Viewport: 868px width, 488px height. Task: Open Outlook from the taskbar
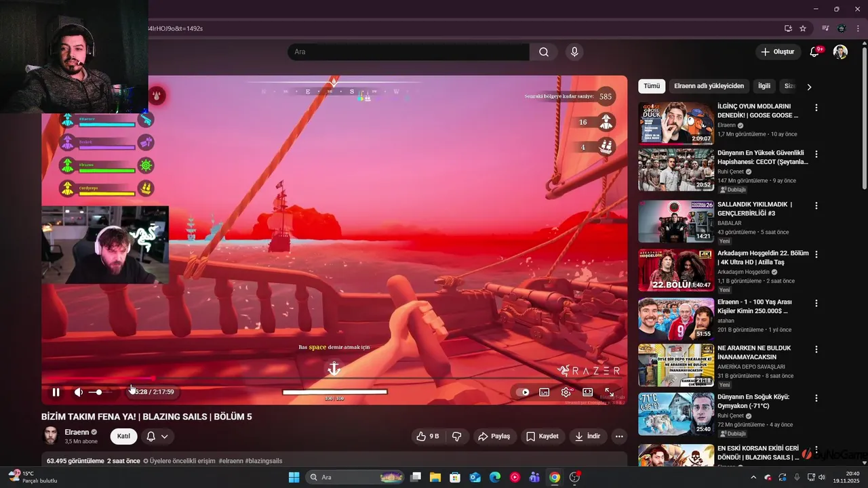pyautogui.click(x=475, y=477)
